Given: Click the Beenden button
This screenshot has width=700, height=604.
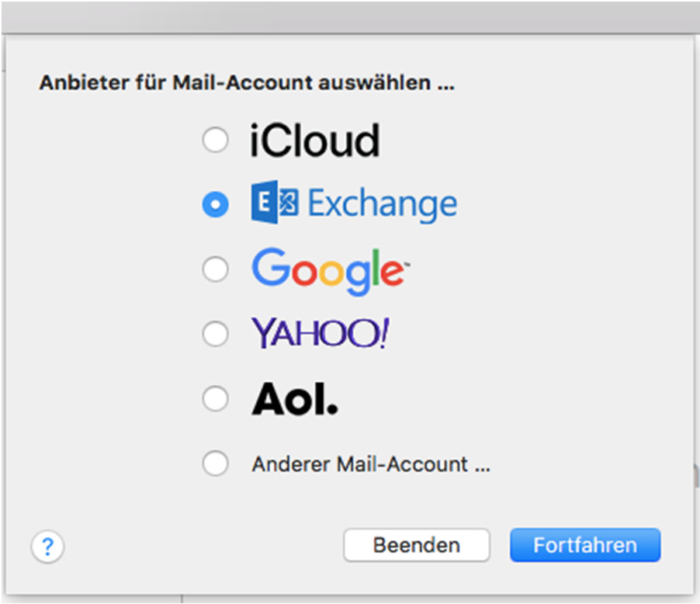Looking at the screenshot, I should click(x=417, y=545).
